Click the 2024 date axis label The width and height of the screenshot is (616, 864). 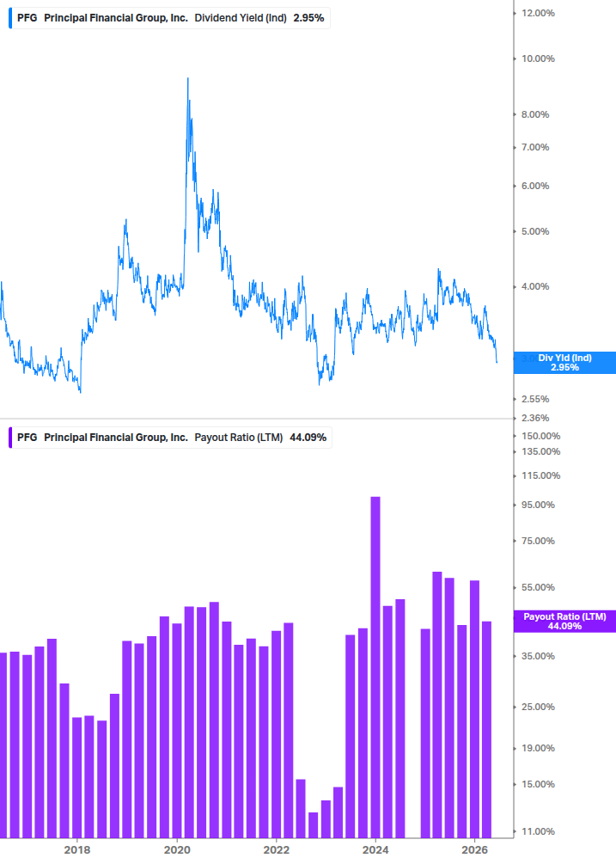click(375, 849)
